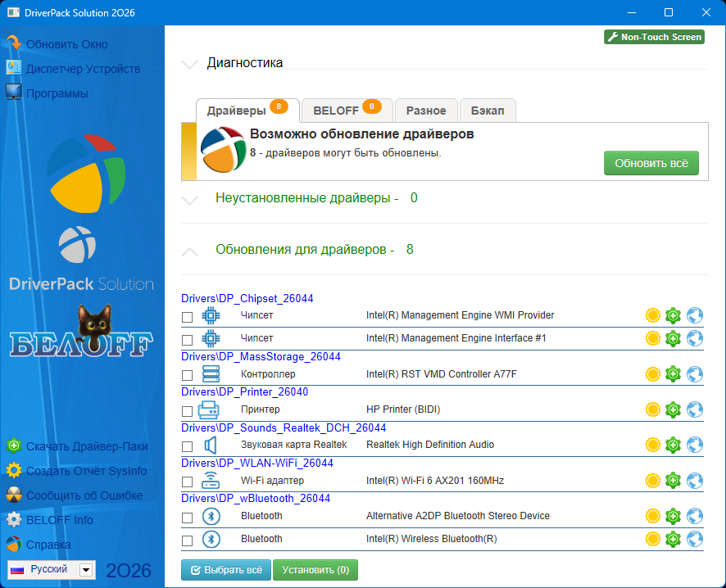
Task: Click the Выбрать всё button
Action: tap(226, 570)
